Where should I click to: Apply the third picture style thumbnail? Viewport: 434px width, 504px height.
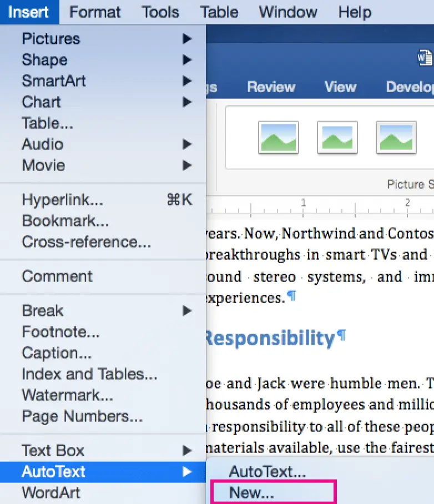[396, 137]
